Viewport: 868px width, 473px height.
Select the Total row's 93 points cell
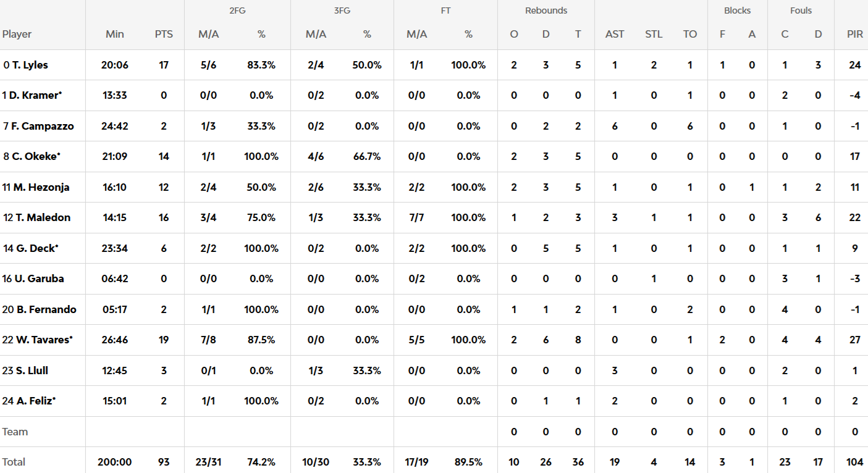tap(164, 462)
